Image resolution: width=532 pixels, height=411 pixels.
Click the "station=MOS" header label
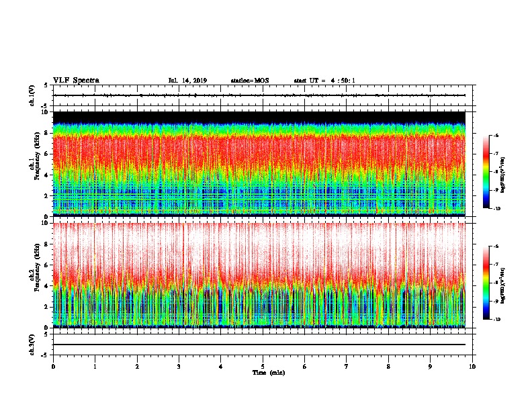(250, 81)
